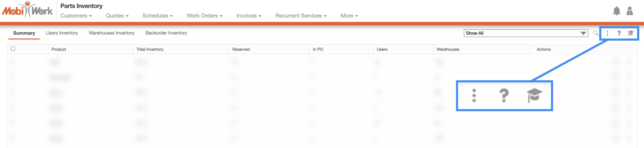The image size is (644, 148).
Task: Click the Total Inventory column header
Action: 150,49
